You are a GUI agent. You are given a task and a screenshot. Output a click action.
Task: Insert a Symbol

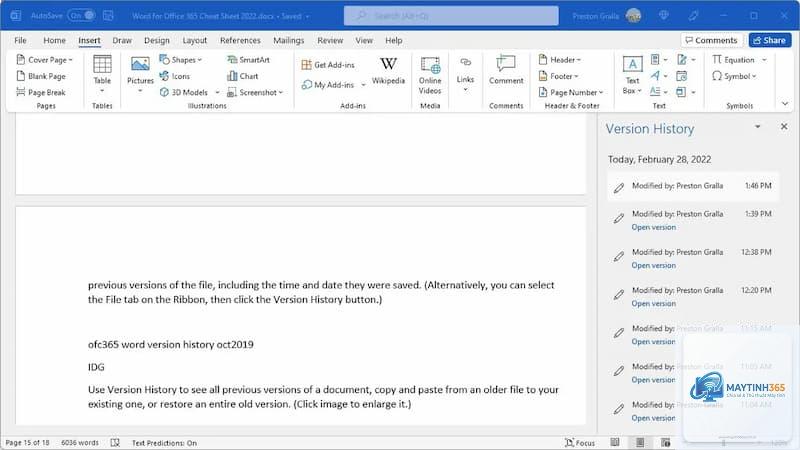[734, 76]
